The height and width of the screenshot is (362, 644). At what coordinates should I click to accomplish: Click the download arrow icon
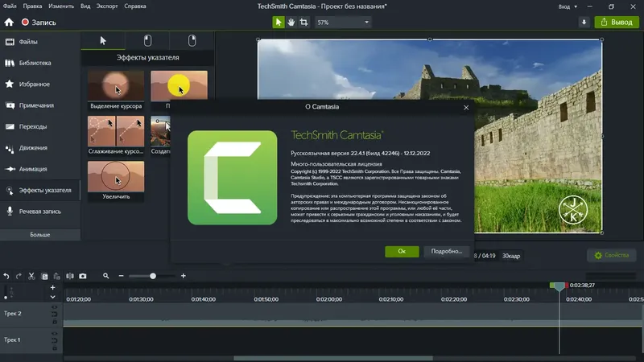584,23
